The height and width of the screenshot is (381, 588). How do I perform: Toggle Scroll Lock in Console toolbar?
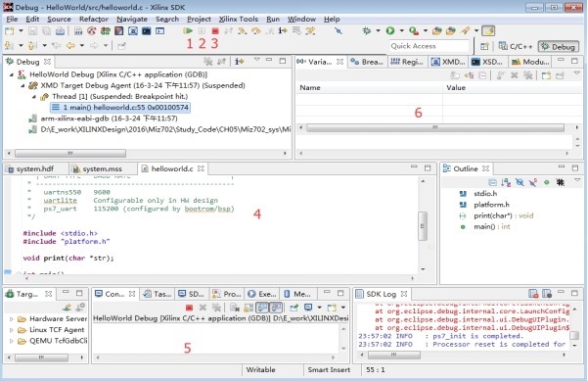pyautogui.click(x=249, y=308)
